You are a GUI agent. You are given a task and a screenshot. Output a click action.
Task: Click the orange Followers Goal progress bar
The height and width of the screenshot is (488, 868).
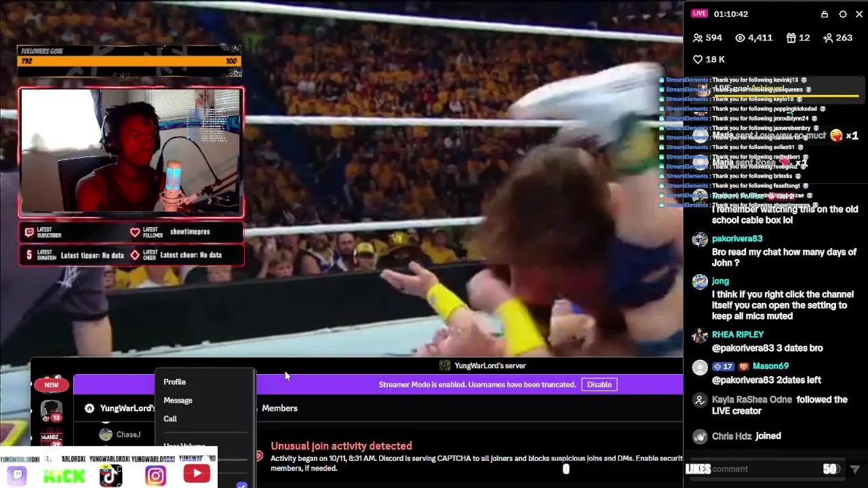pos(129,61)
